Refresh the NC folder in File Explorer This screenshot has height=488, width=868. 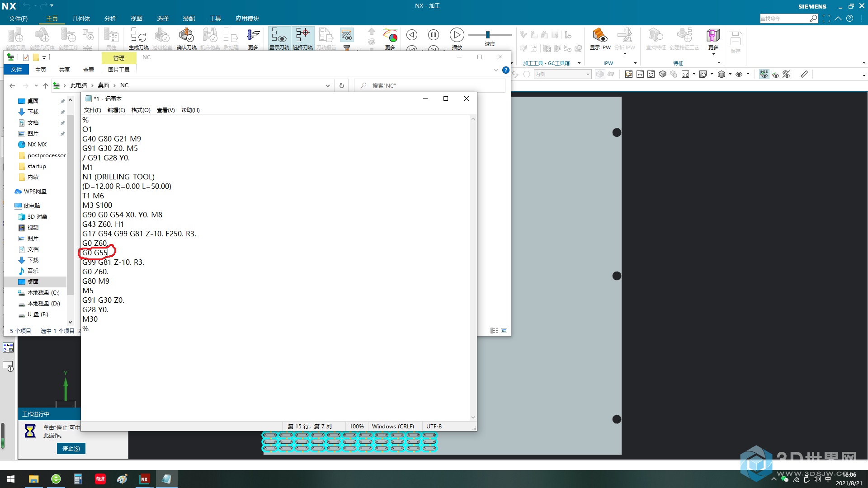click(x=341, y=85)
